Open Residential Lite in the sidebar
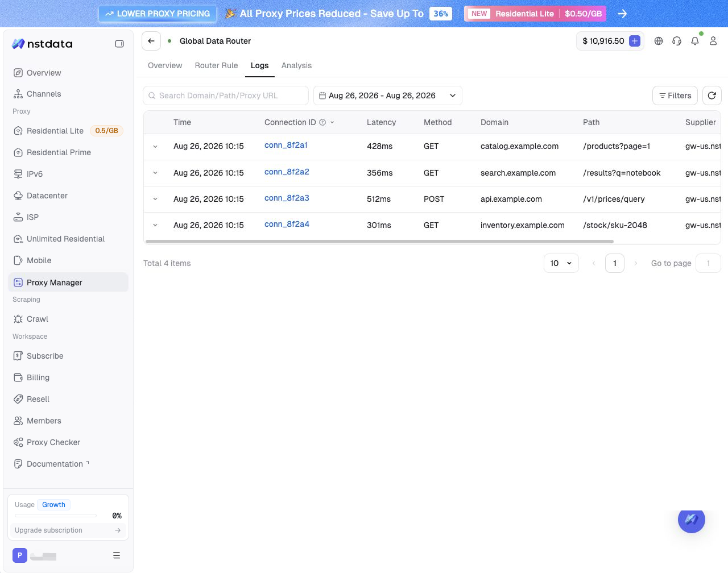The image size is (728, 573). (68, 131)
